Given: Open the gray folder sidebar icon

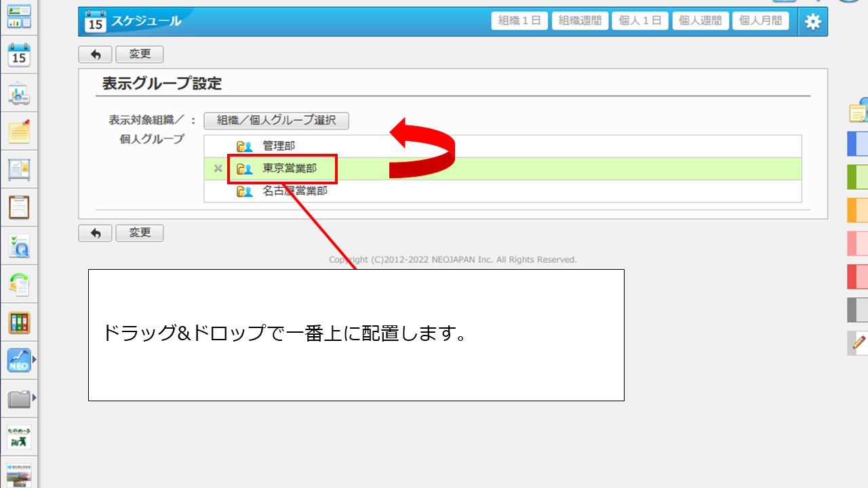Looking at the screenshot, I should tap(19, 399).
